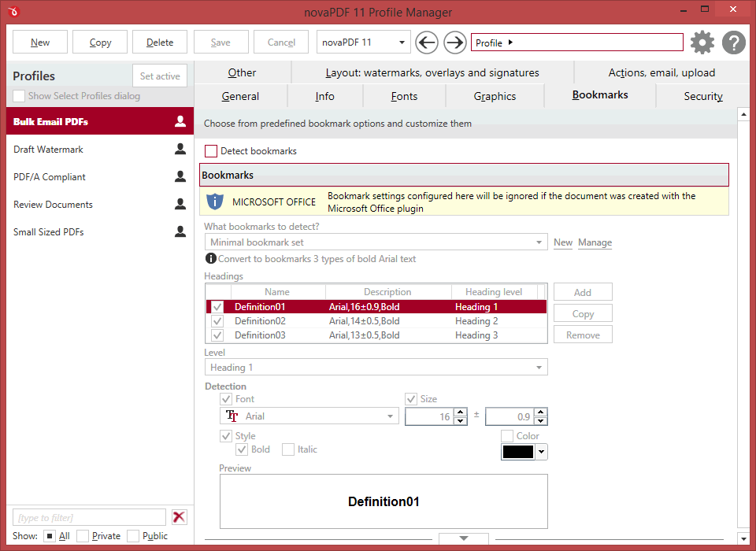756x551 pixels.
Task: Click the scroll down arrow of settings panel
Action: point(743,538)
